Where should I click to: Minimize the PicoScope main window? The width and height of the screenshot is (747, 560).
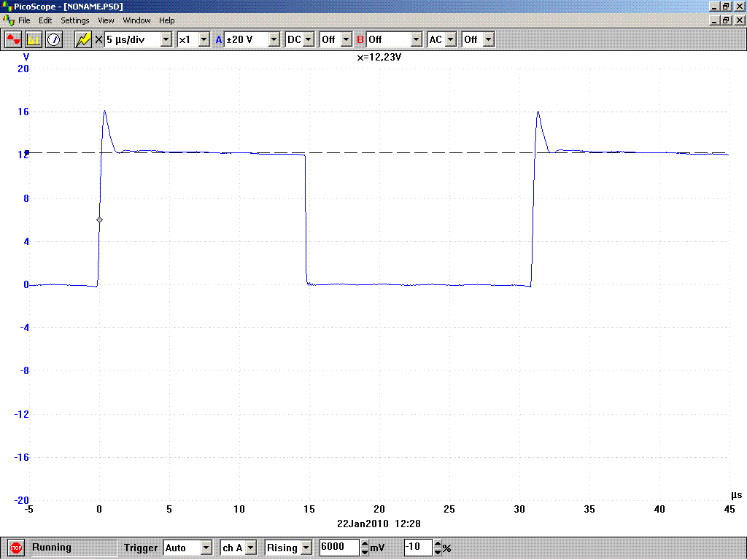click(714, 6)
